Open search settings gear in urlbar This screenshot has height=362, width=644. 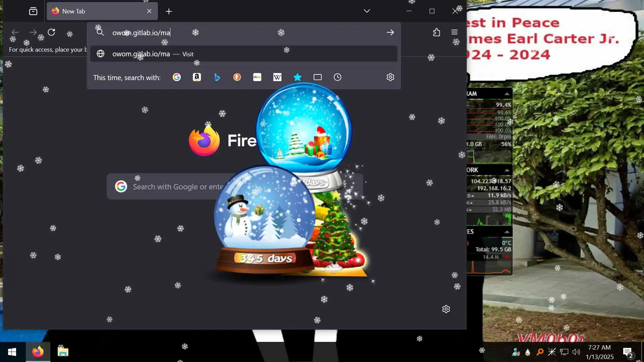pos(390,77)
